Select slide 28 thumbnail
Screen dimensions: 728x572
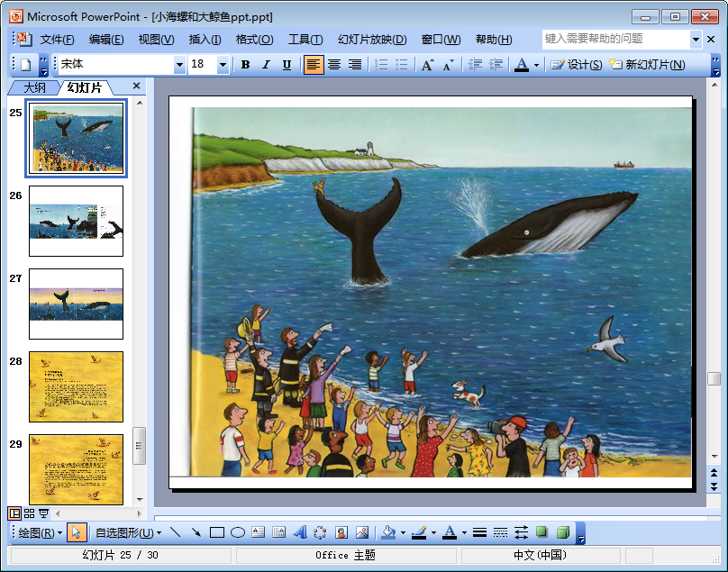pos(77,386)
